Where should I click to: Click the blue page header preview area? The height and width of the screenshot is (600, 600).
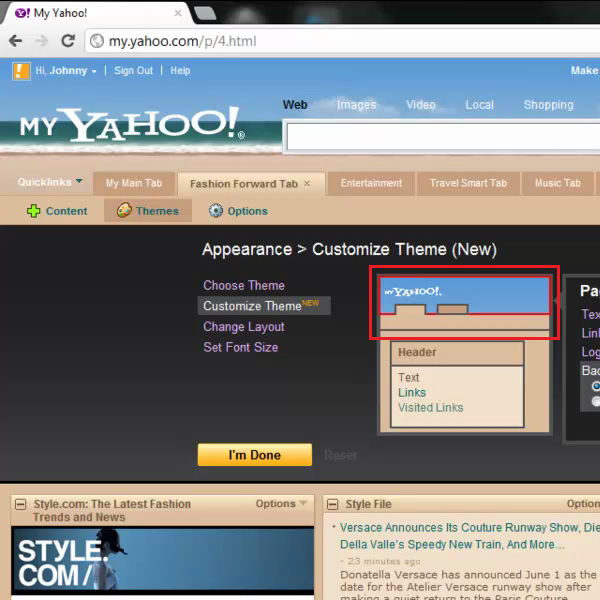[464, 295]
